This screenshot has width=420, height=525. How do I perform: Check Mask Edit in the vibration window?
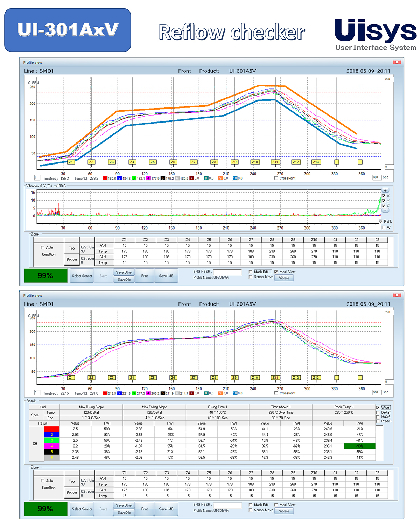[x=251, y=272]
